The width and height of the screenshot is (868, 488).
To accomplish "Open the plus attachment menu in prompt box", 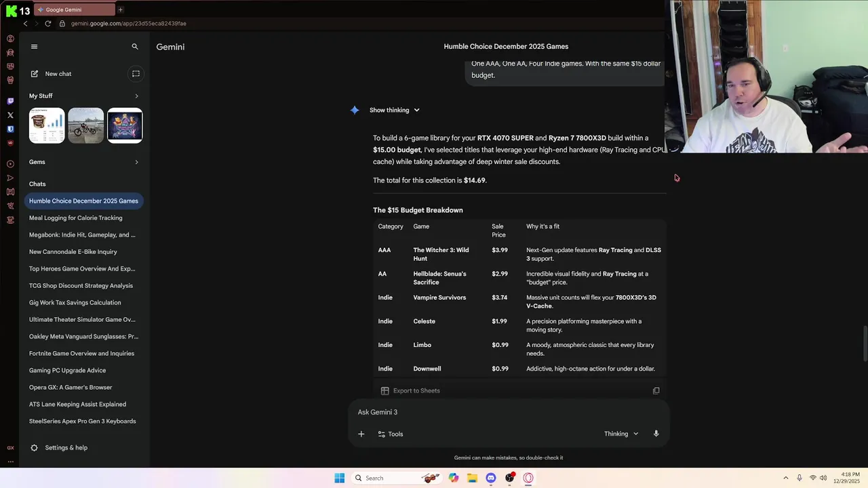I will pos(361,434).
